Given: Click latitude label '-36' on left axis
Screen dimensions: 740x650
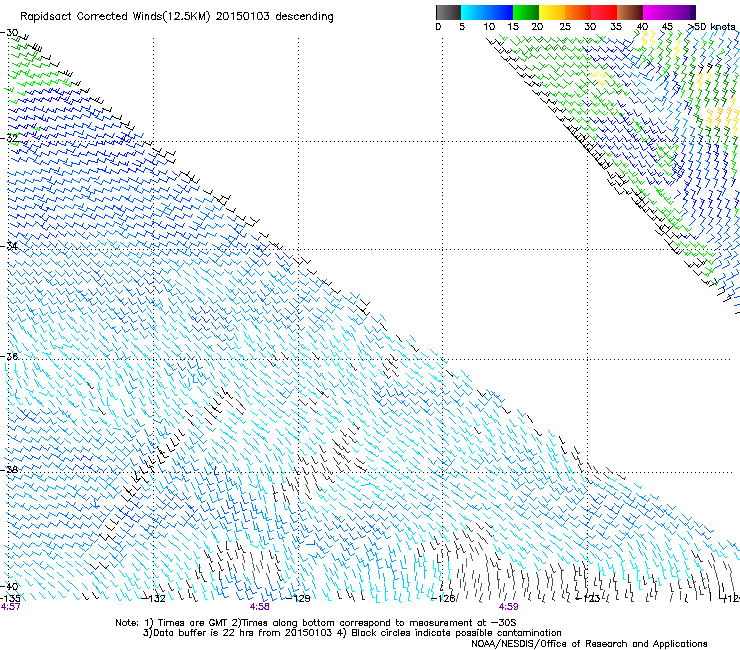Looking at the screenshot, I should click(9, 356).
